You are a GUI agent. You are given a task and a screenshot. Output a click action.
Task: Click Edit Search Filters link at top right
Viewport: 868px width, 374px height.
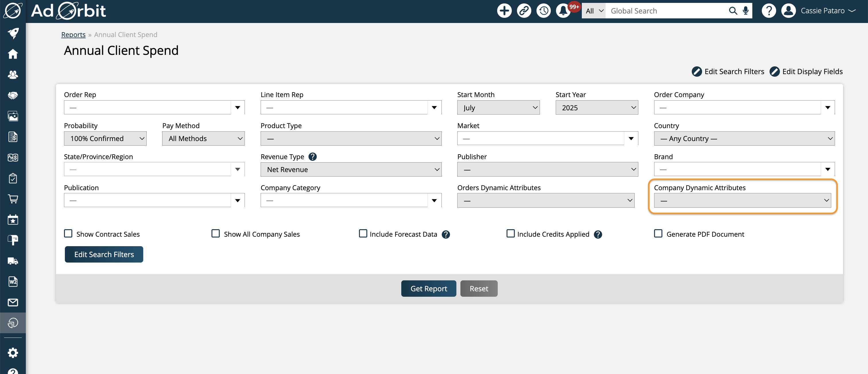click(728, 72)
